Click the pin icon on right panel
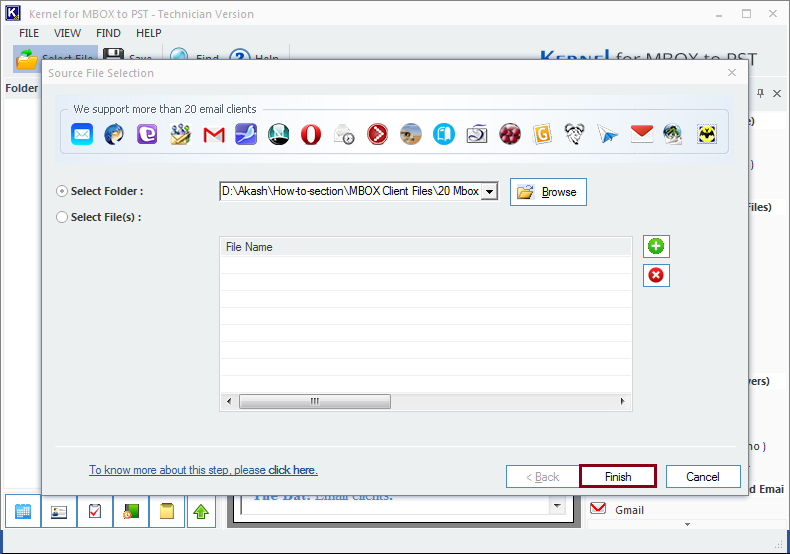Image resolution: width=790 pixels, height=554 pixels. tap(760, 93)
